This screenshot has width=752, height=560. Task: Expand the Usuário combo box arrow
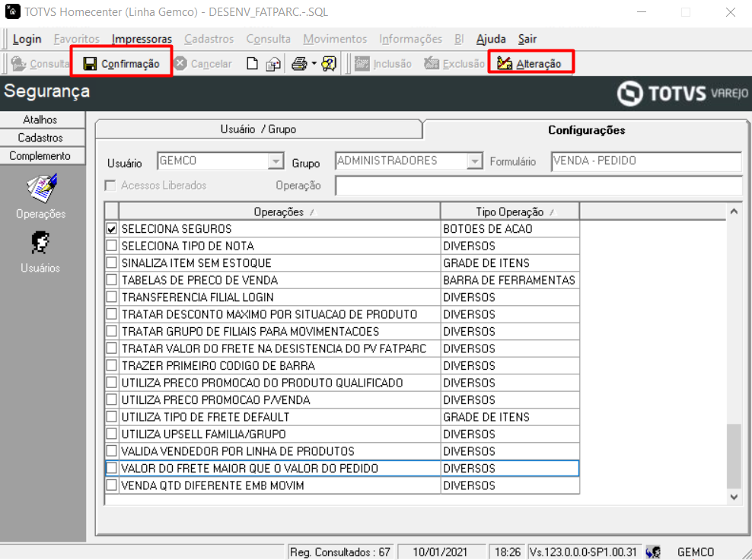pos(276,161)
